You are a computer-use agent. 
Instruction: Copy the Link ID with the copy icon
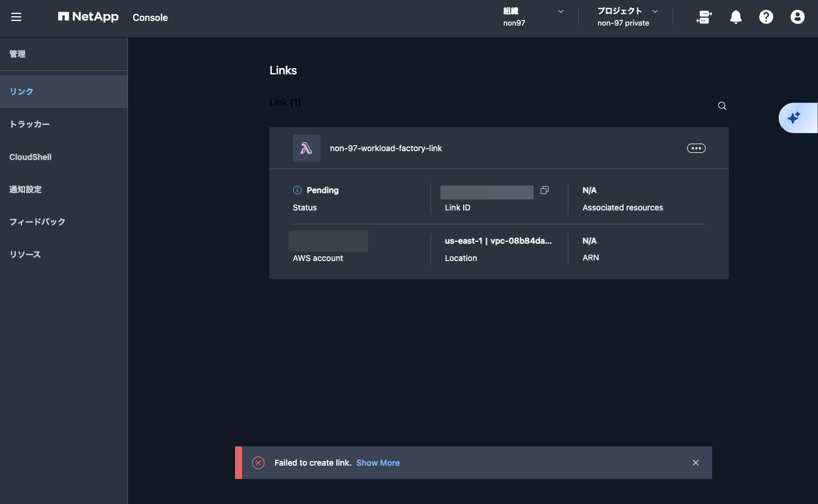tap(545, 190)
